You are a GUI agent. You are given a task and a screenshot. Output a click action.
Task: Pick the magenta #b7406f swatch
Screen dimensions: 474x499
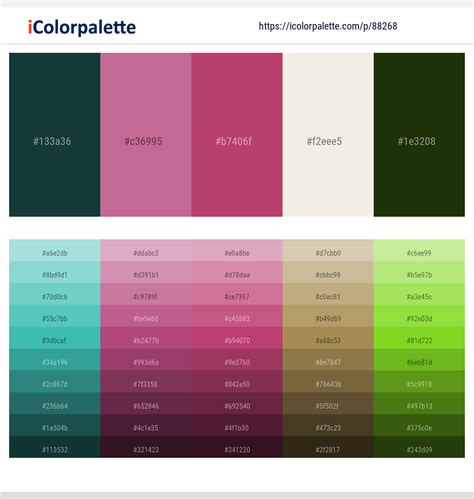pyautogui.click(x=237, y=135)
